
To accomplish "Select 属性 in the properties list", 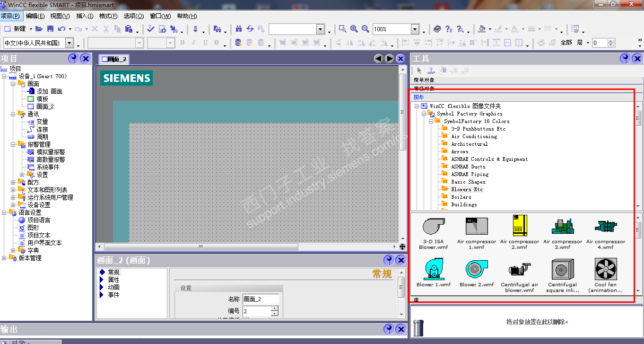I will 113,280.
